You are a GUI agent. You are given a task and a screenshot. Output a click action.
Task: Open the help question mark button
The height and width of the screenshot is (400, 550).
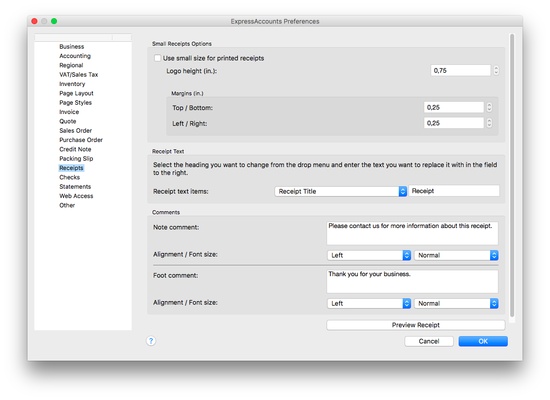[151, 341]
